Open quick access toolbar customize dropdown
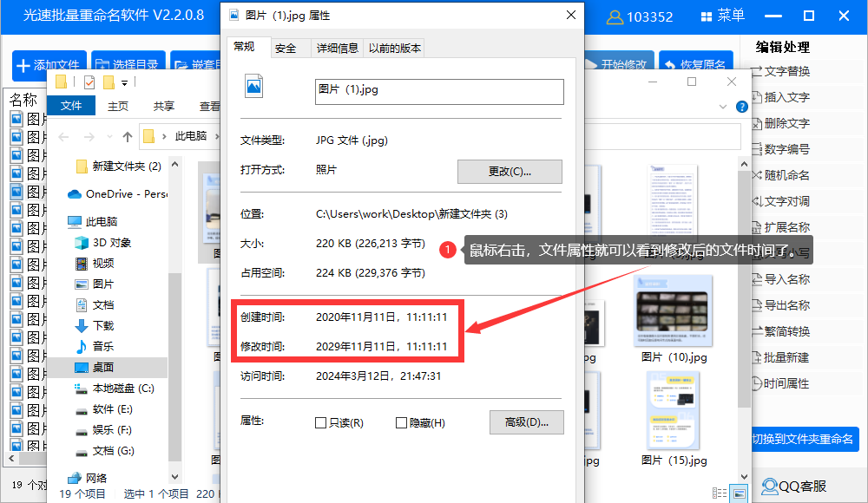Screen dimensions: 868x503 (x=124, y=83)
